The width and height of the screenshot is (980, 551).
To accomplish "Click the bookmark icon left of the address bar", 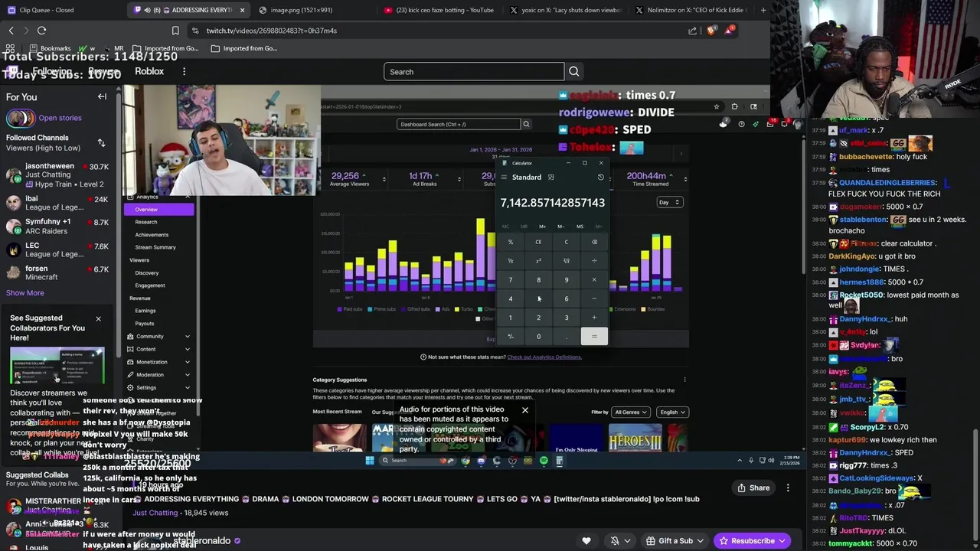I will pyautogui.click(x=175, y=31).
